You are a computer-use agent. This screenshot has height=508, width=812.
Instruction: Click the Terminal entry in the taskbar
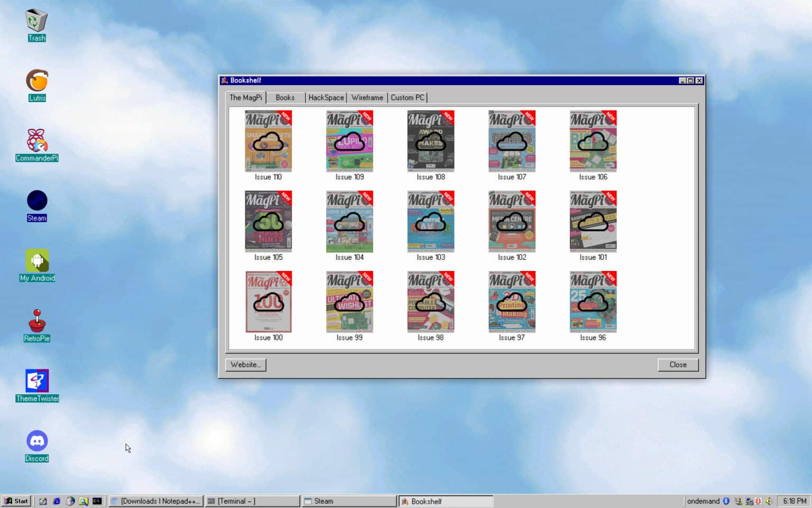252,501
